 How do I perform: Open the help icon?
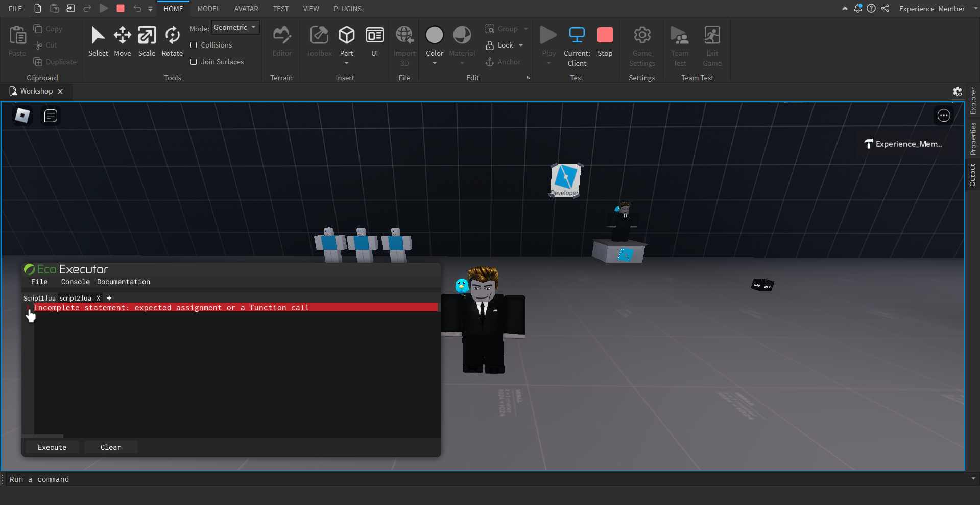[871, 8]
